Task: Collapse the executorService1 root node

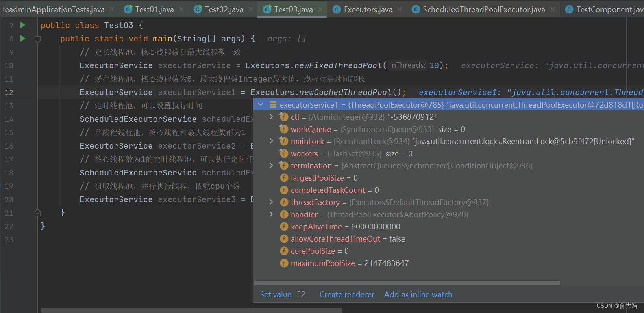Action: coord(261,105)
